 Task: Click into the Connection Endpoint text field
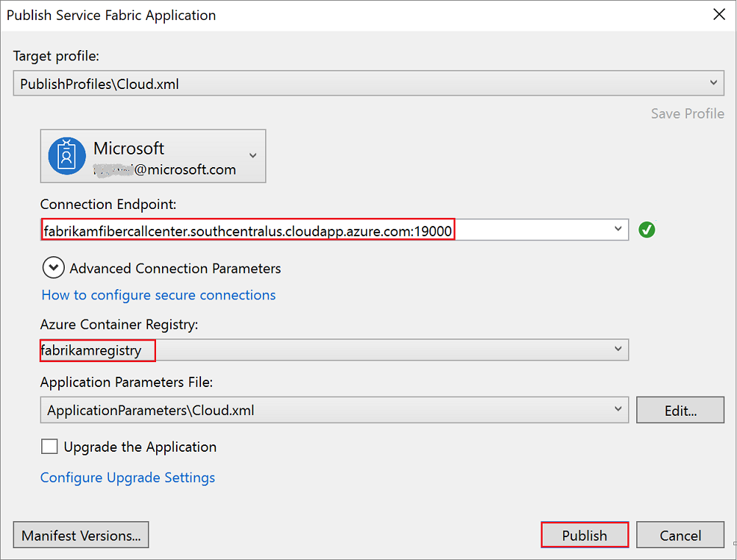tap(248, 231)
